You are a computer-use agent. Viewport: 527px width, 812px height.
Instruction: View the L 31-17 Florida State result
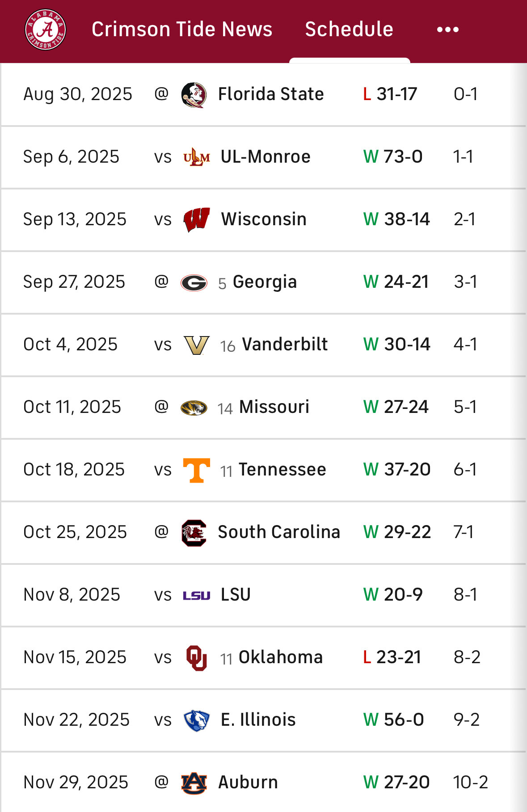[x=390, y=94]
